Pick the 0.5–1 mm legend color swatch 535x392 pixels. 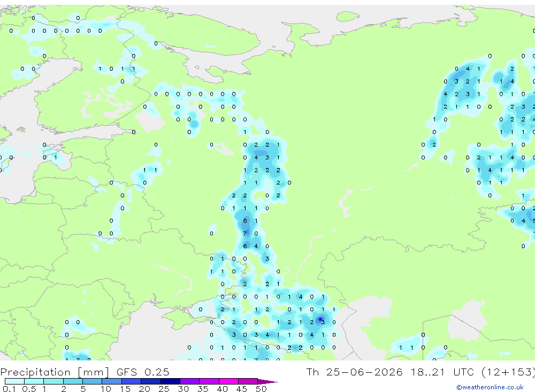point(34,381)
